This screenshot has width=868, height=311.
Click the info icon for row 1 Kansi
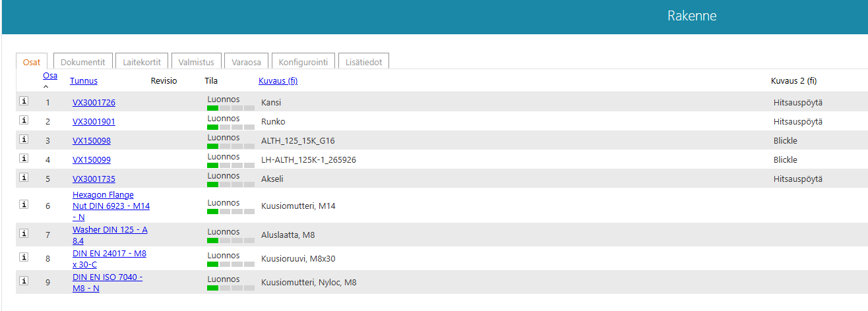(24, 101)
